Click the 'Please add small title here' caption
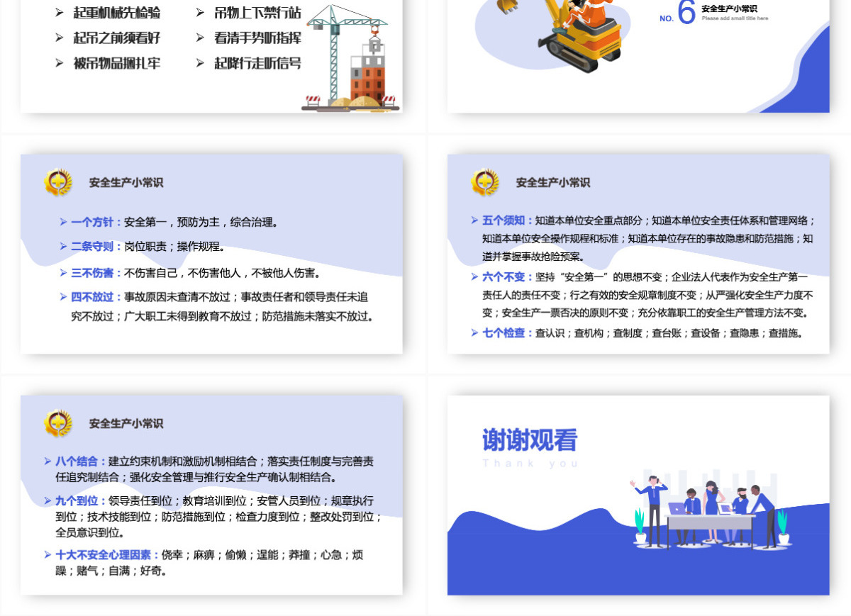Image resolution: width=851 pixels, height=616 pixels. click(735, 18)
